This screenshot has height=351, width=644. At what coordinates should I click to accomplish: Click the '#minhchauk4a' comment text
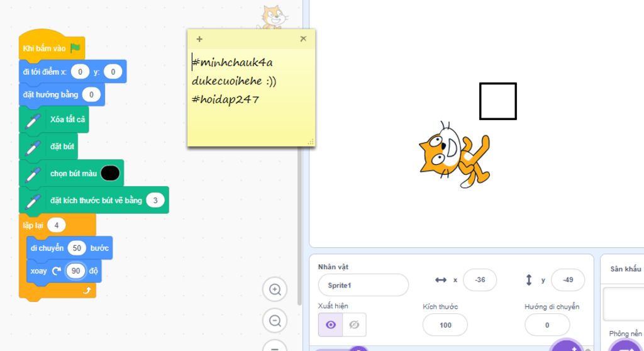pos(233,62)
